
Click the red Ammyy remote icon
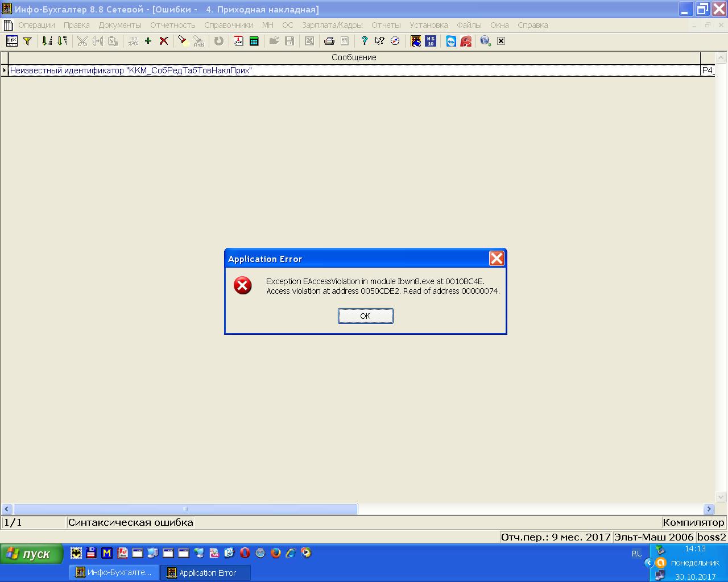coord(466,41)
